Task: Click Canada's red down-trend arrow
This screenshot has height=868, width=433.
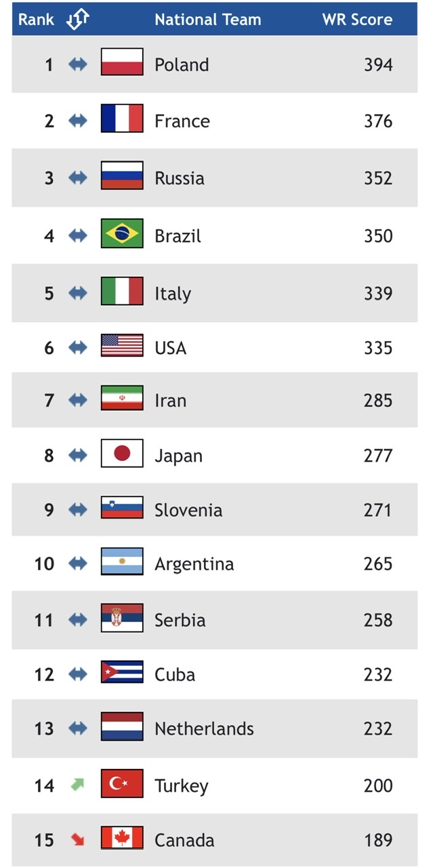Action: (78, 840)
